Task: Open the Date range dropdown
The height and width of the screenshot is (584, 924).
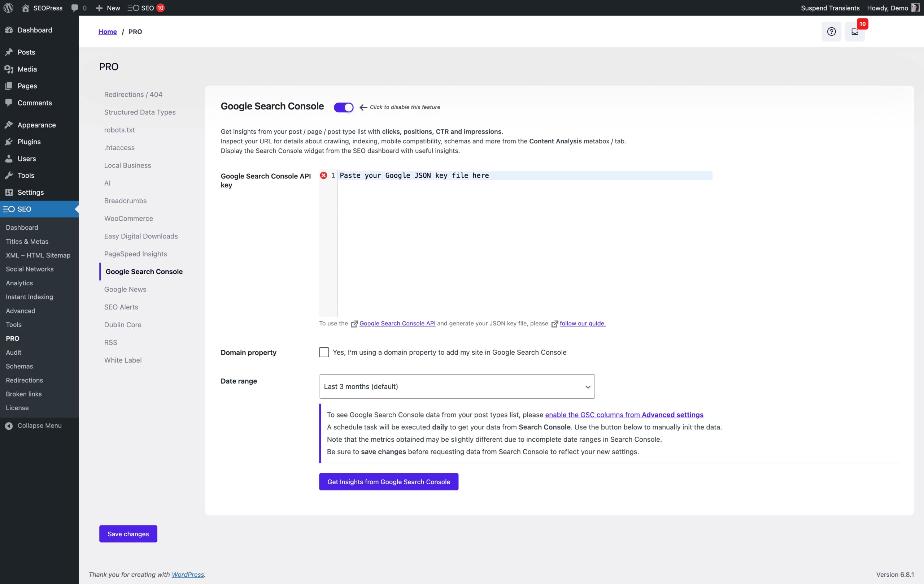Action: point(457,386)
